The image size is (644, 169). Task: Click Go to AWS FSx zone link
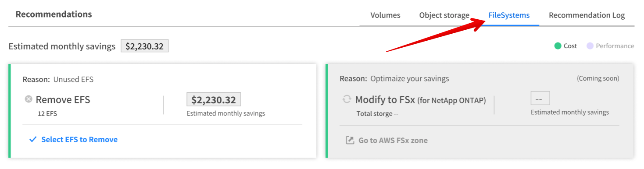click(393, 141)
